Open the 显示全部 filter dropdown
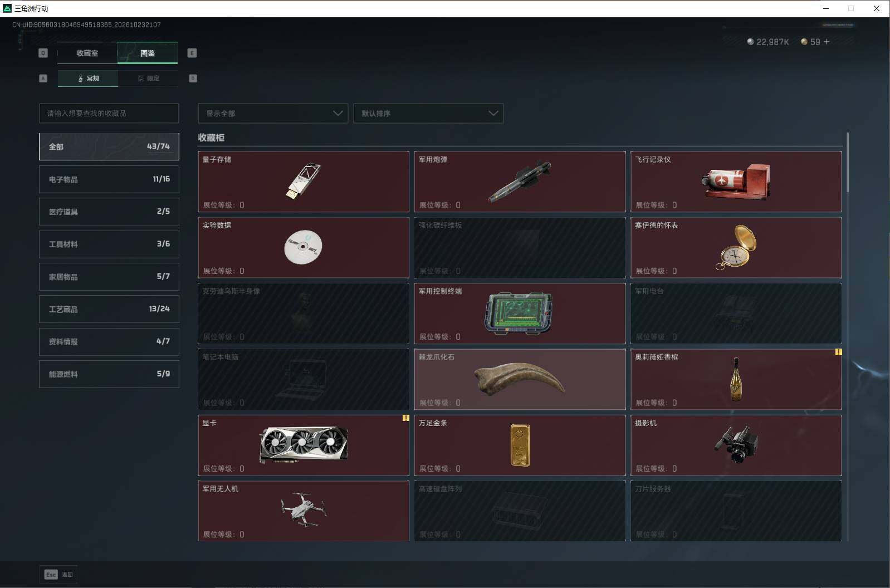Viewport: 890px width, 588px height. click(x=273, y=113)
